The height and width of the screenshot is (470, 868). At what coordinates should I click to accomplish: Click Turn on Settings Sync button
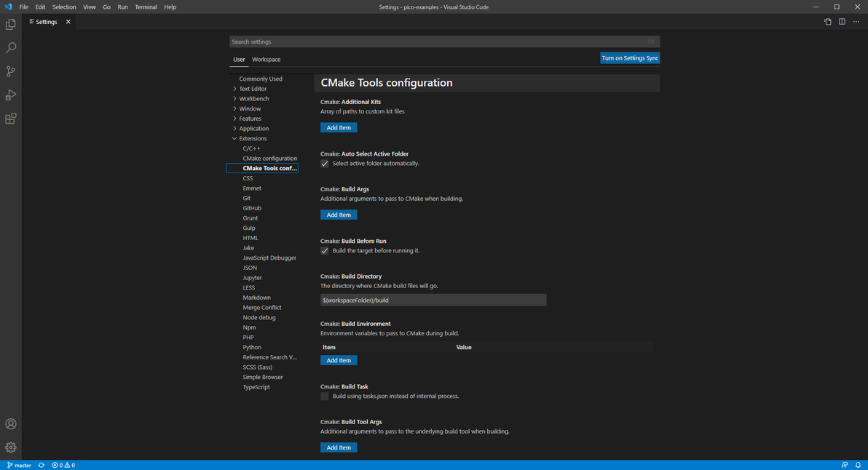(630, 58)
